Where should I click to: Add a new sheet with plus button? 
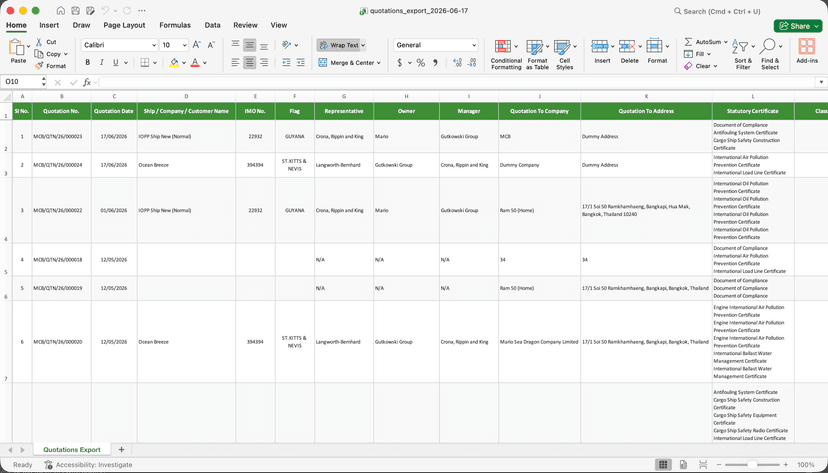[121, 450]
